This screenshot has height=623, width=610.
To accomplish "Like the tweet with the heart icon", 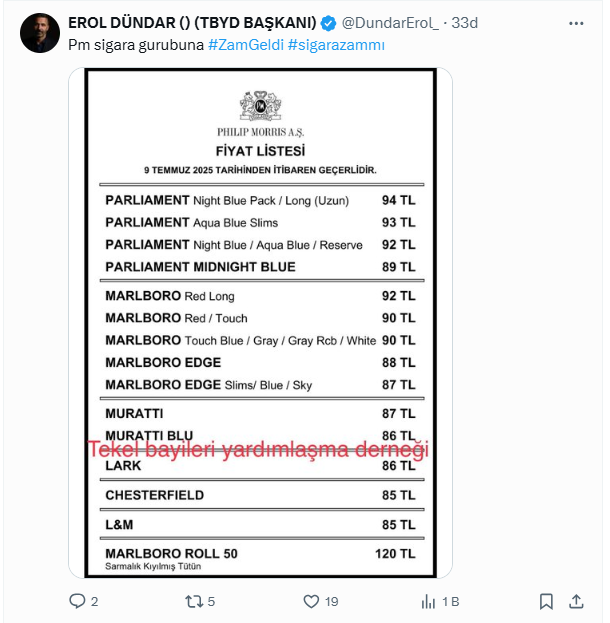I will 311,602.
